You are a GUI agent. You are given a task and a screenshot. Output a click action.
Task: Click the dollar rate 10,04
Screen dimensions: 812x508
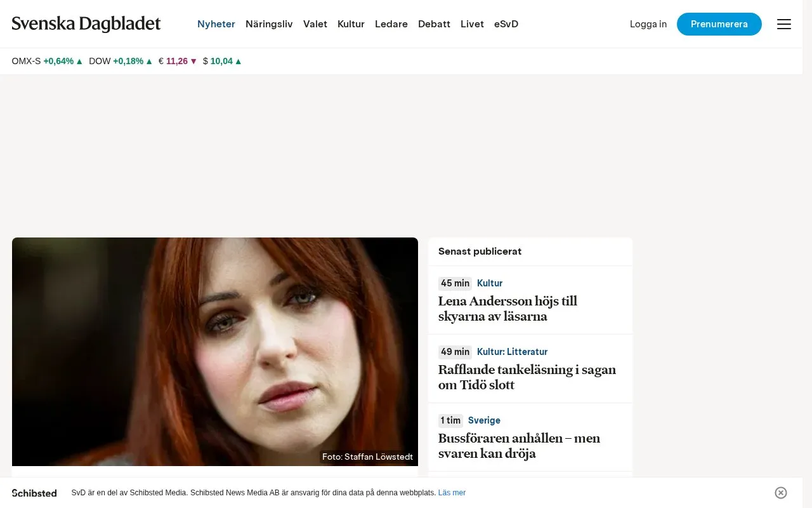click(222, 61)
